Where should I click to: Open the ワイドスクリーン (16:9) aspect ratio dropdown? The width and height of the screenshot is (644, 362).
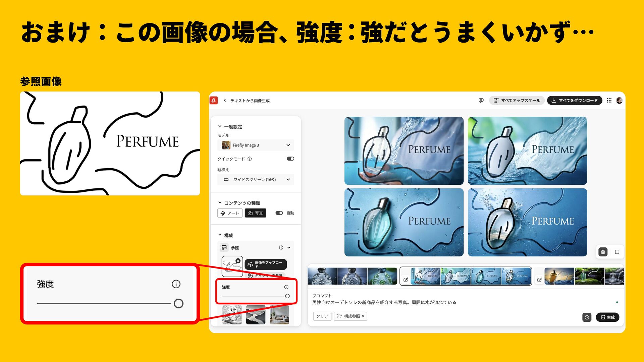point(256,180)
